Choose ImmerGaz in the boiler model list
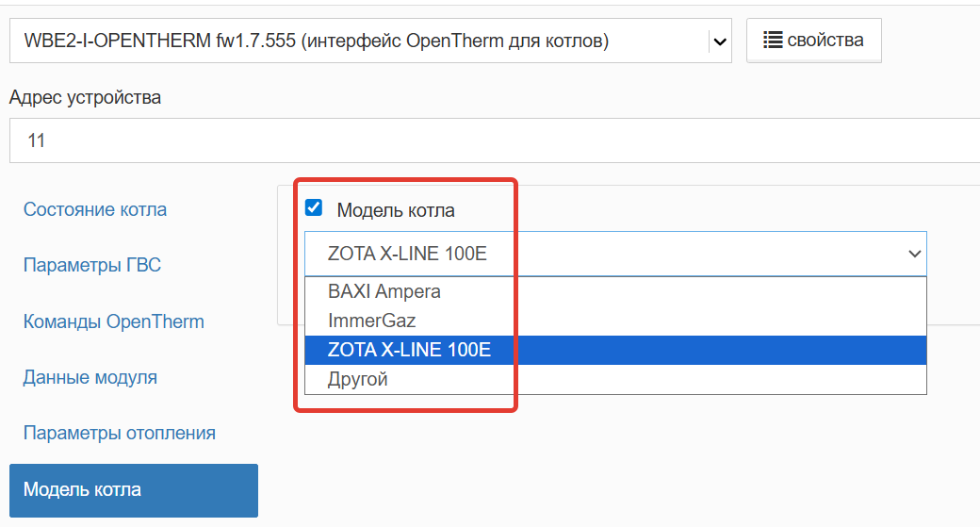 point(371,321)
